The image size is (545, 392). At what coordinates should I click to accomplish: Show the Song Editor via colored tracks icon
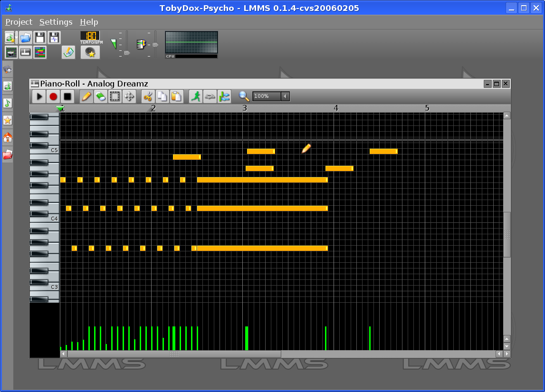click(x=39, y=52)
